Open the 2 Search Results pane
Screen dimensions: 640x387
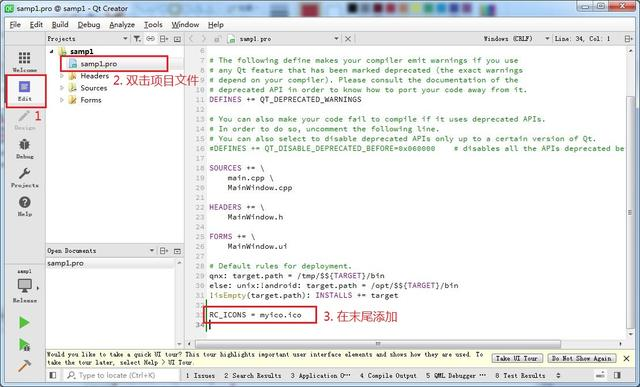coord(253,375)
